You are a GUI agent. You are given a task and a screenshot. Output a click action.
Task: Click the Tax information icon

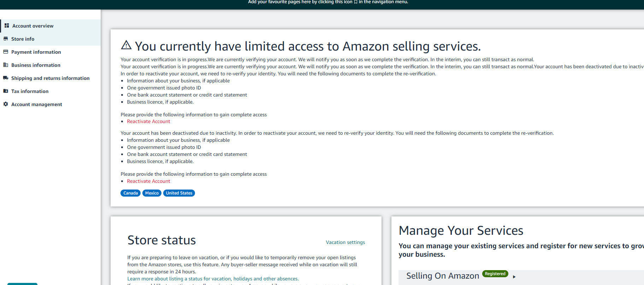(x=6, y=91)
